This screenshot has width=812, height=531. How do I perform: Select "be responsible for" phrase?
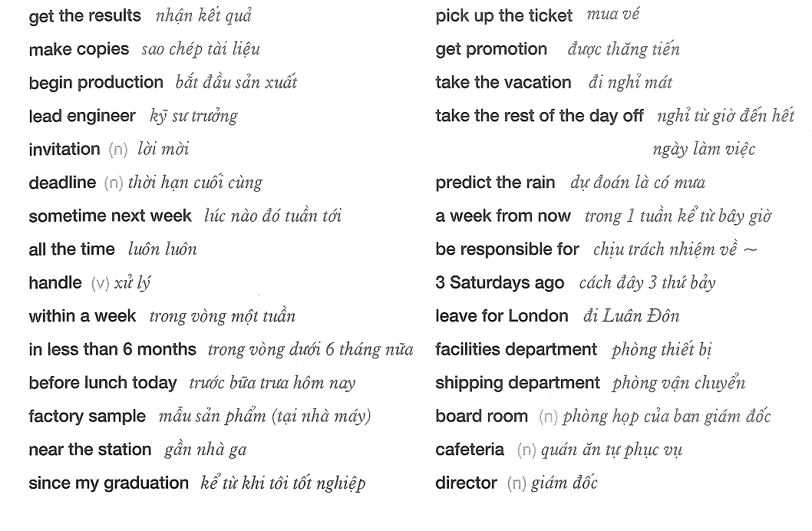point(507,249)
